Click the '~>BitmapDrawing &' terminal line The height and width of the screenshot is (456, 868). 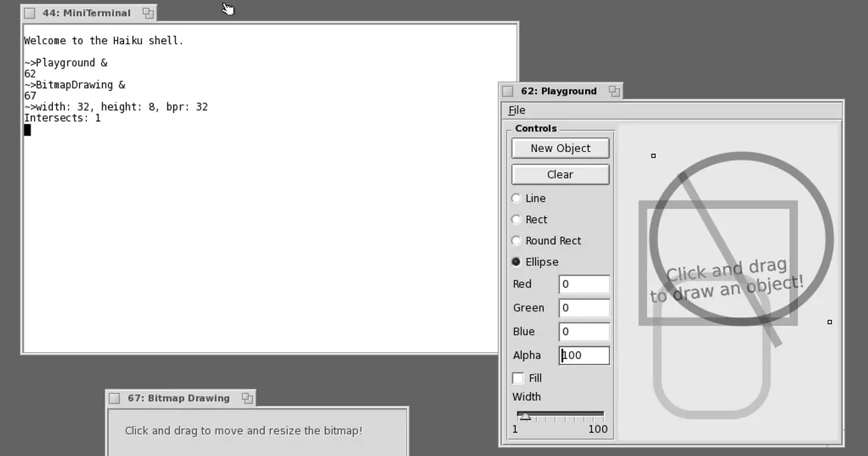pos(75,85)
